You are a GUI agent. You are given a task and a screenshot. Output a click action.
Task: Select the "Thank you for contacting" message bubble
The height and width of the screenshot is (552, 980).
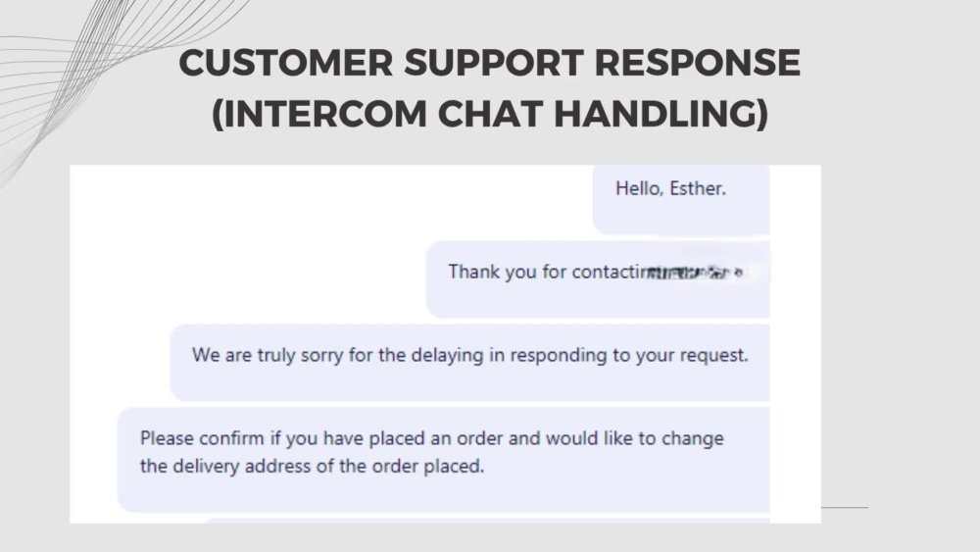[598, 278]
